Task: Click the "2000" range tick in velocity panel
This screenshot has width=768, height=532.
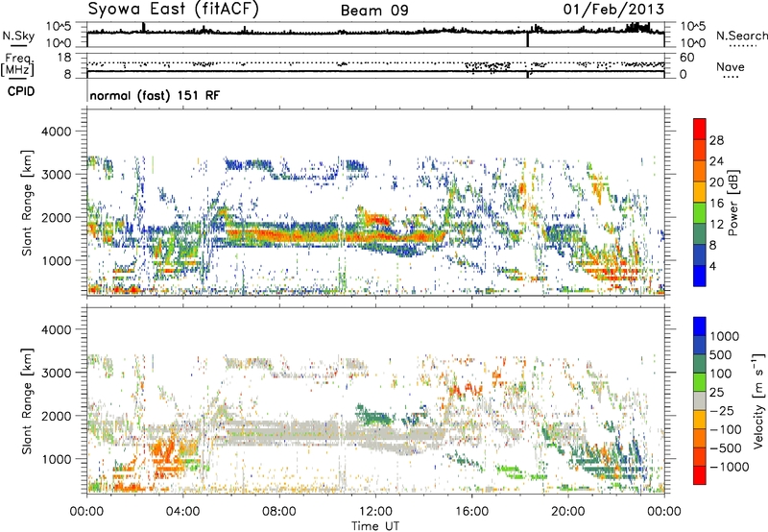Action: (56, 416)
